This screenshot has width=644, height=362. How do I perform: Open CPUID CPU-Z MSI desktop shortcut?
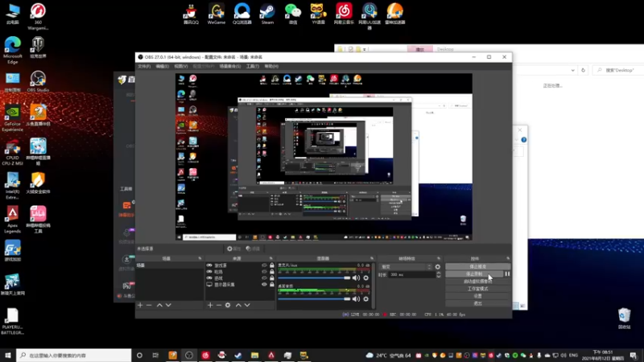[12, 152]
